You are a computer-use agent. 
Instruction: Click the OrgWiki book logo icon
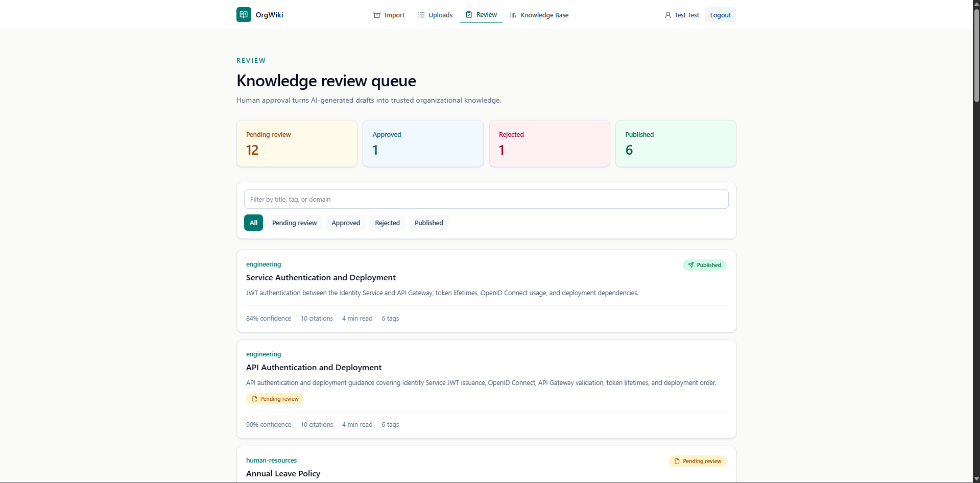[x=244, y=15]
